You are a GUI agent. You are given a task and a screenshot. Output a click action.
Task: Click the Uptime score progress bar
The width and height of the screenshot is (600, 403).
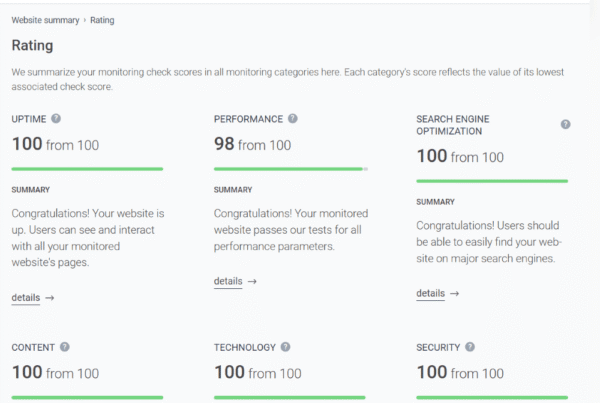(x=87, y=169)
